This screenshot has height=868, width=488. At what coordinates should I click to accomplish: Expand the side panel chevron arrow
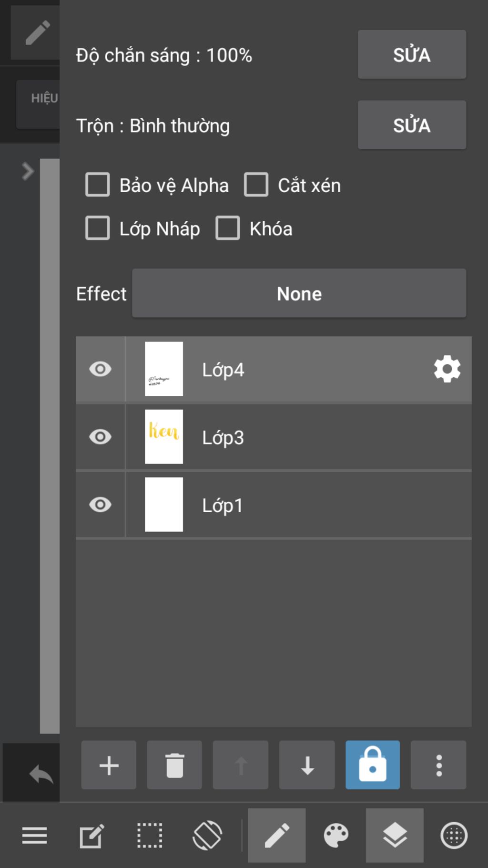point(28,171)
